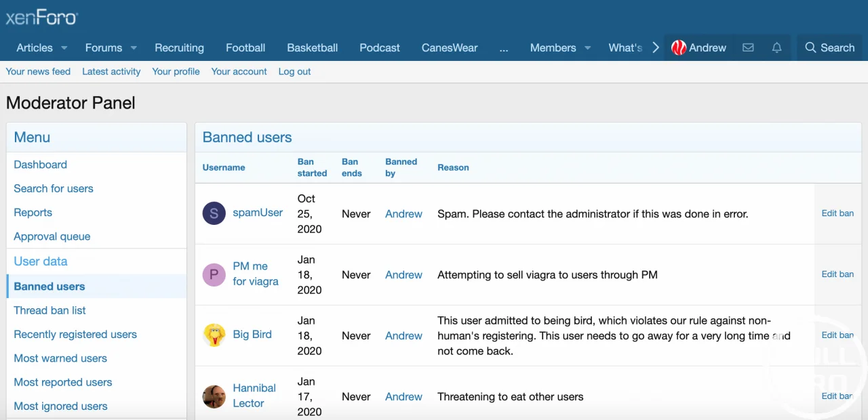Expand the Members dropdown arrow

point(587,48)
